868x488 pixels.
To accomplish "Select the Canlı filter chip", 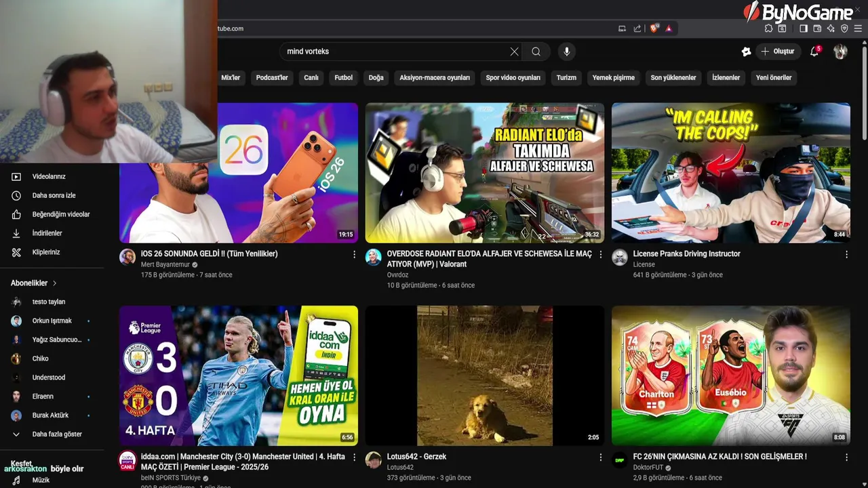I will (x=311, y=78).
